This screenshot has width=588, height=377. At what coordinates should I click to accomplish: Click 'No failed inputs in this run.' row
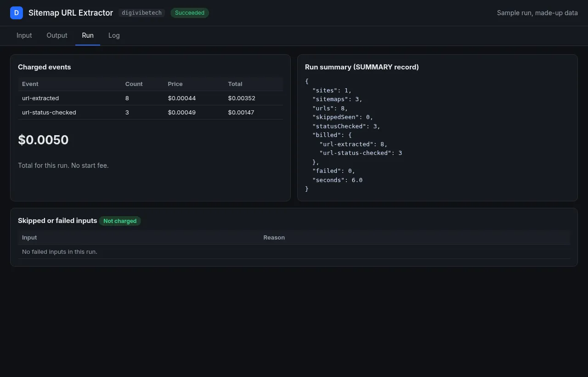pos(294,252)
